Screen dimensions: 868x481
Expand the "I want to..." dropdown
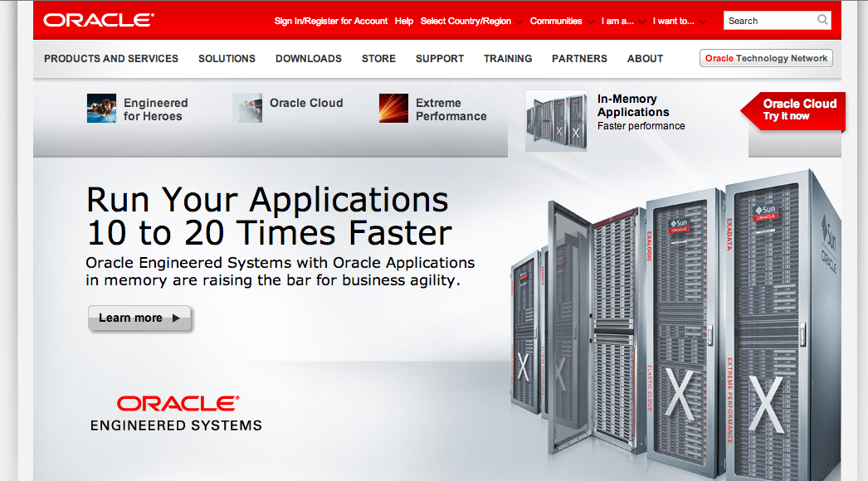[679, 21]
